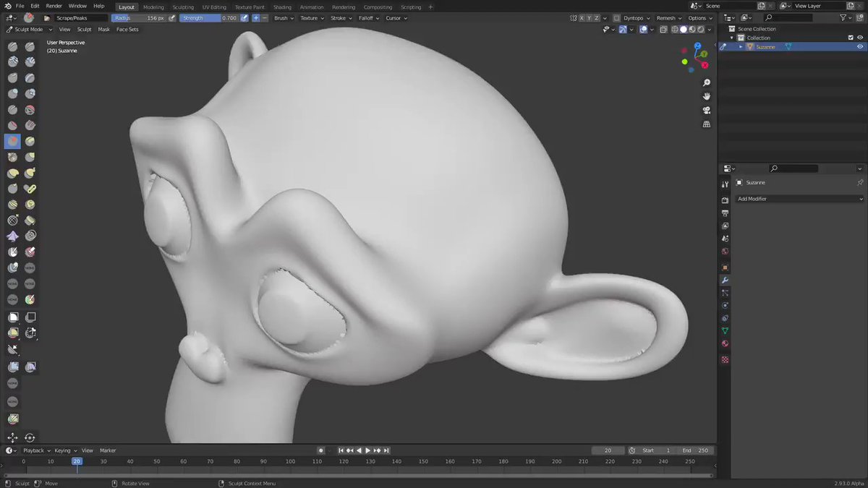The height and width of the screenshot is (488, 868).
Task: Open the File menu
Action: pos(20,6)
